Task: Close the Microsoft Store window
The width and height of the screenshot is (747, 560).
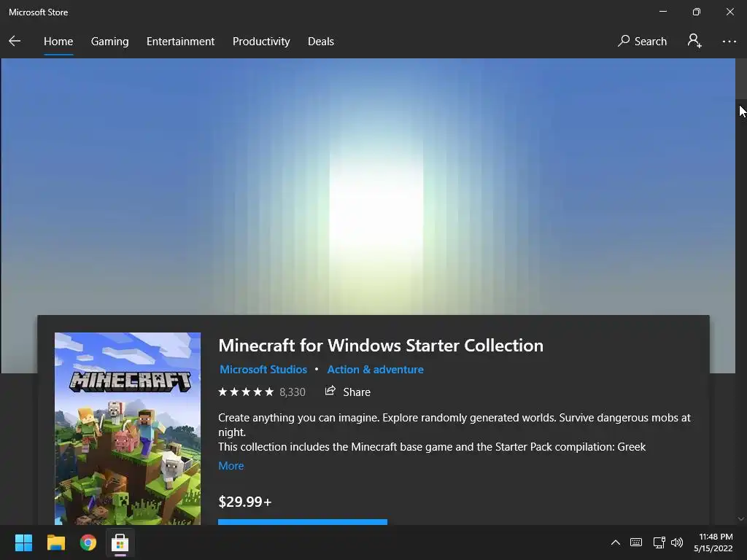Action: pyautogui.click(x=729, y=12)
